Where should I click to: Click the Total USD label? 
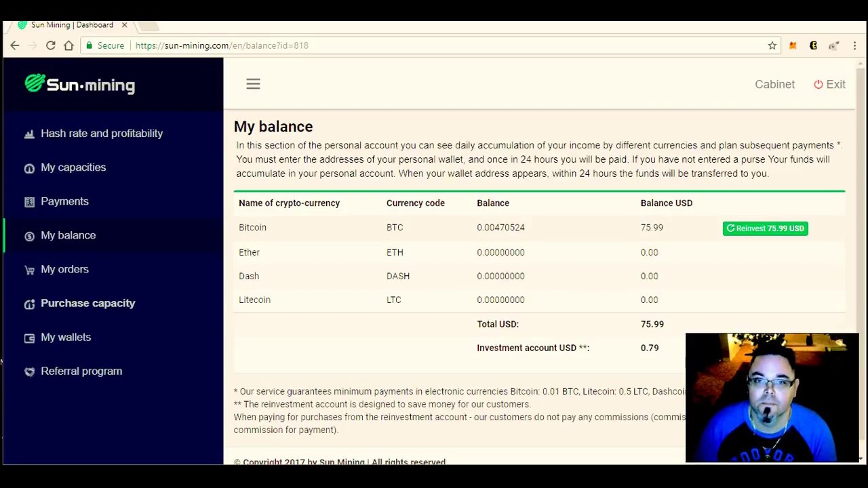(x=498, y=324)
